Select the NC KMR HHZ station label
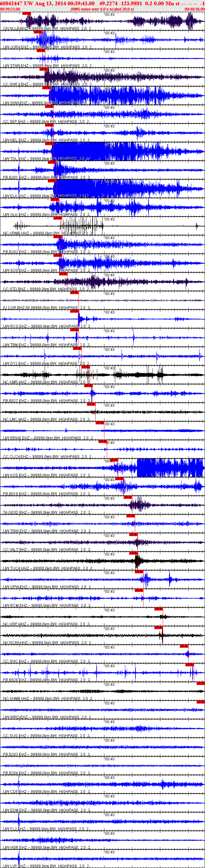The image size is (205, 868). [x=47, y=382]
